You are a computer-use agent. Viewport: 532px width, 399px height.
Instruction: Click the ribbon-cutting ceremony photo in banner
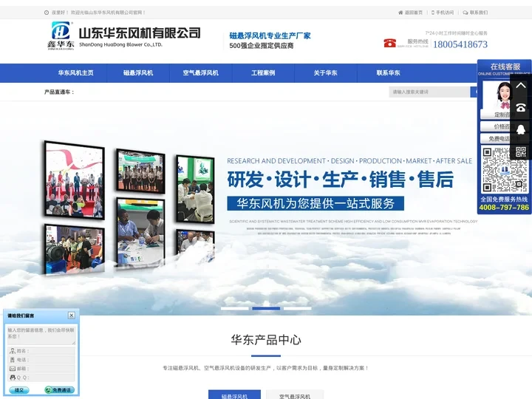(74, 180)
